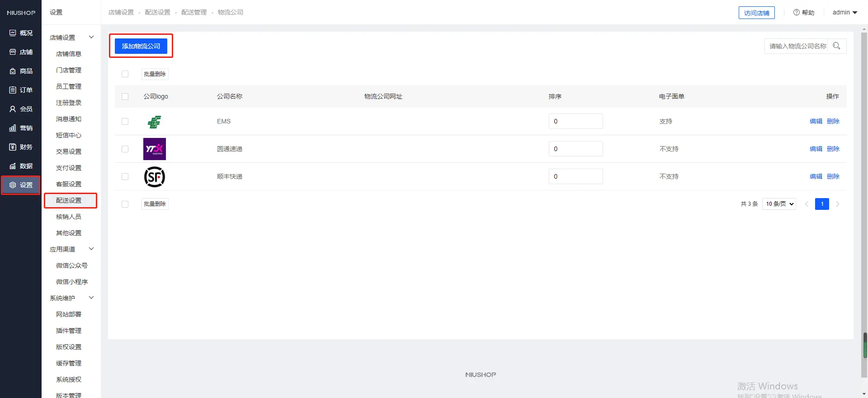
Task: Open the 概况 overview sidebar icon
Action: tap(13, 33)
